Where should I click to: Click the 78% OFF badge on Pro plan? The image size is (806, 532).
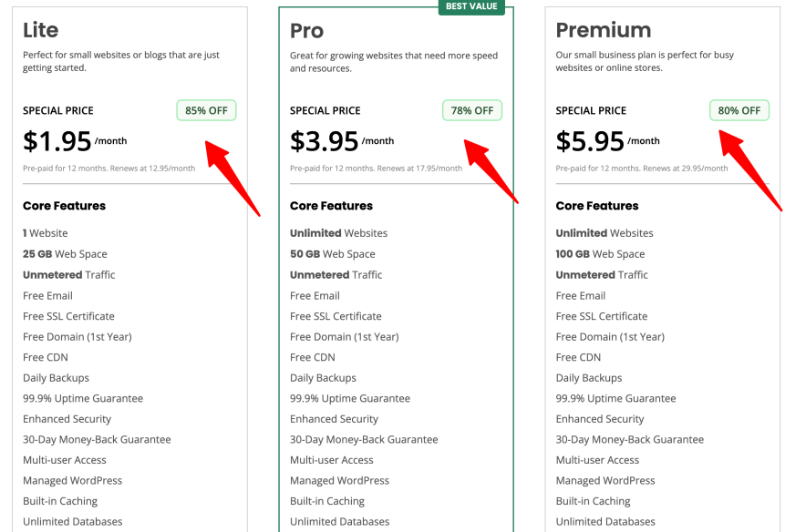point(472,110)
